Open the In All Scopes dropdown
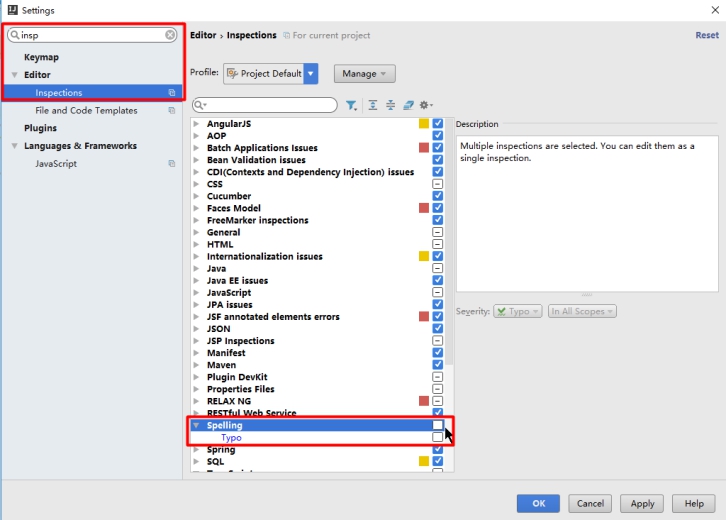 582,311
